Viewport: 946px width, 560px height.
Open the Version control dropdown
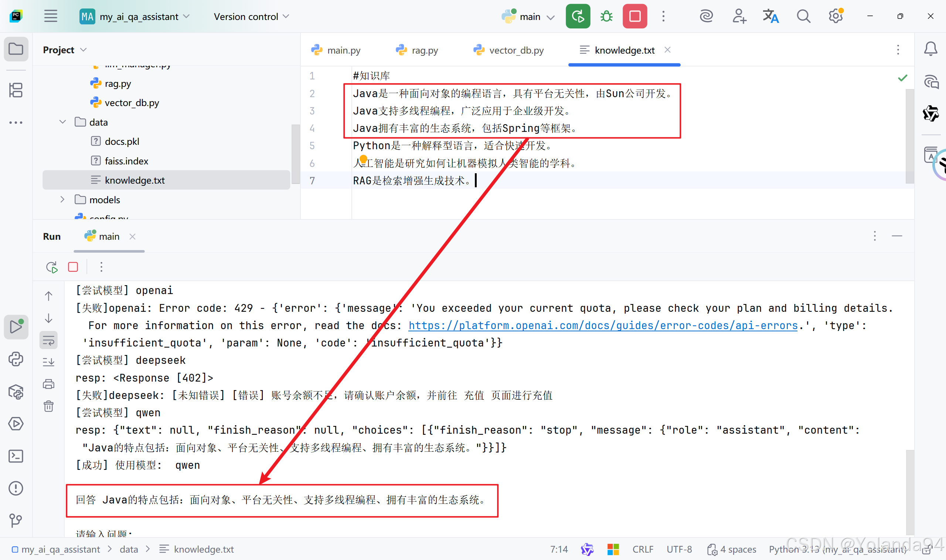point(251,17)
